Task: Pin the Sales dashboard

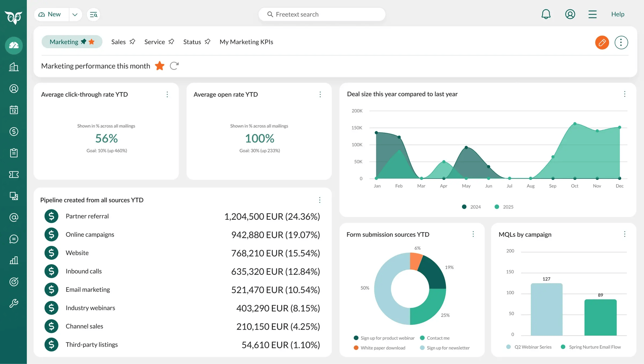Action: 132,42
